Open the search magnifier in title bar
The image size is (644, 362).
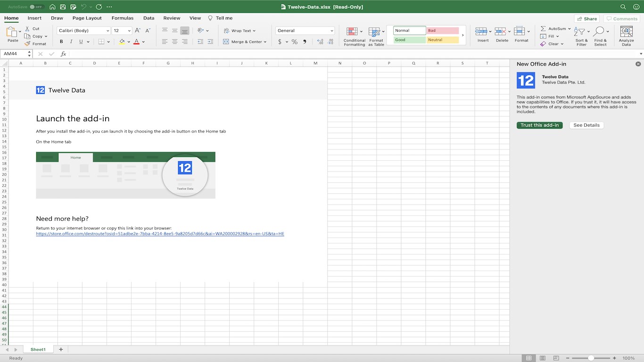coord(623,7)
